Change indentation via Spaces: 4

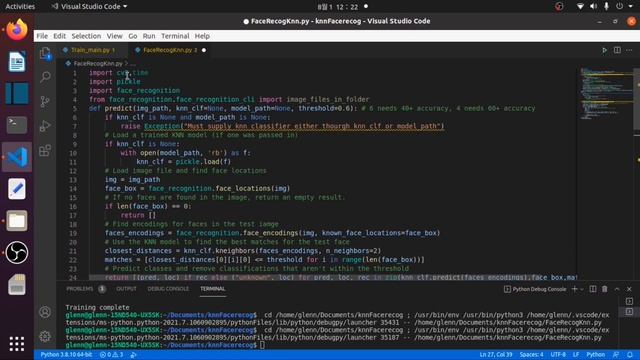(531, 355)
